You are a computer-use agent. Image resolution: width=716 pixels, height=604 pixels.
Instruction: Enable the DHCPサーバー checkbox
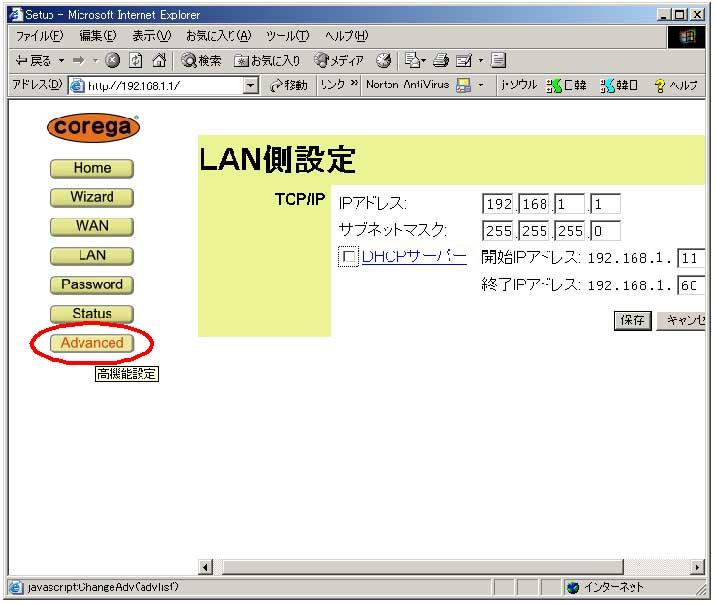coord(348,258)
